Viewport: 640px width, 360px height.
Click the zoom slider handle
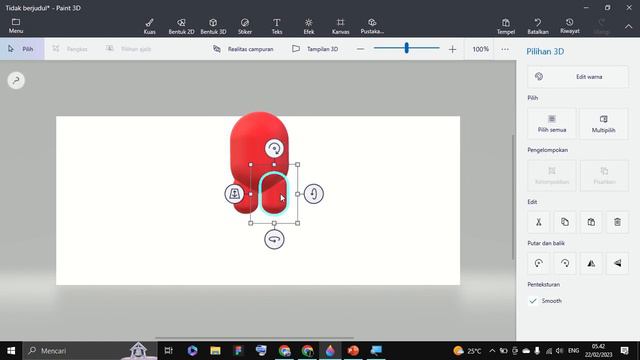pos(407,48)
